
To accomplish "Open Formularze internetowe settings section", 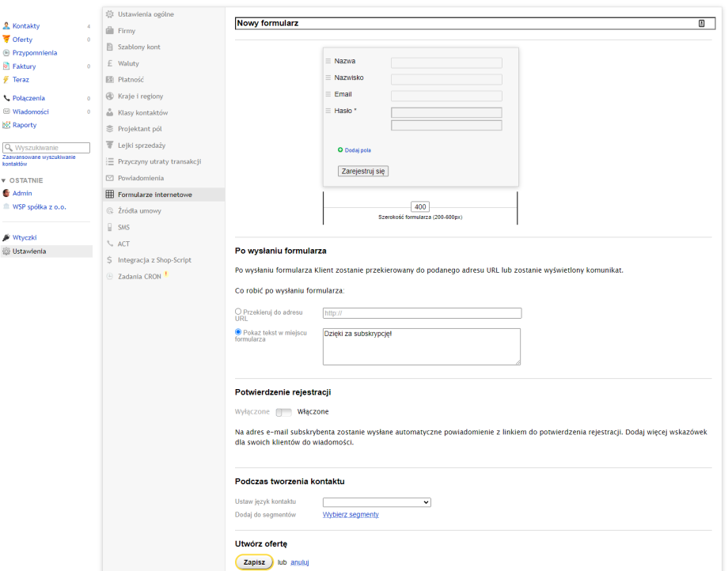I will point(154,195).
